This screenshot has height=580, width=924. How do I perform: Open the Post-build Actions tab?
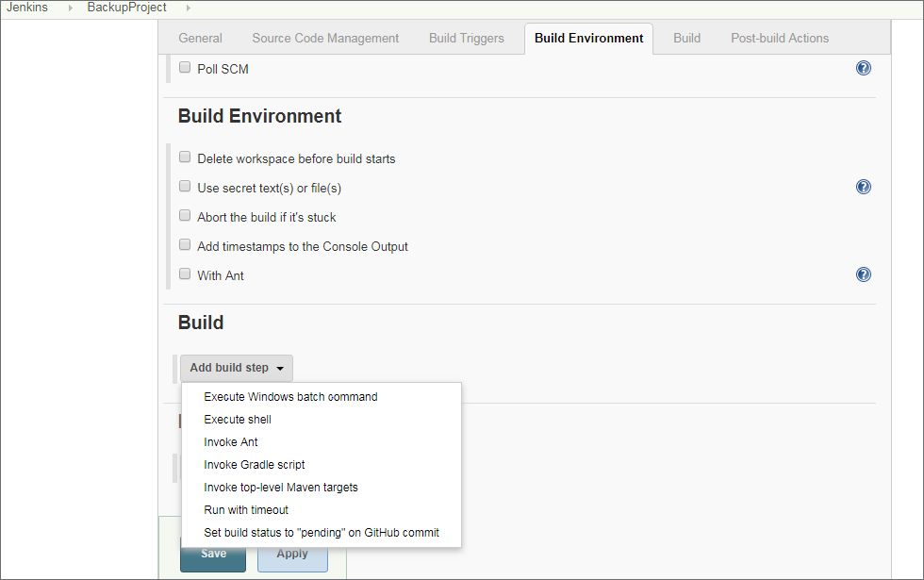[779, 38]
